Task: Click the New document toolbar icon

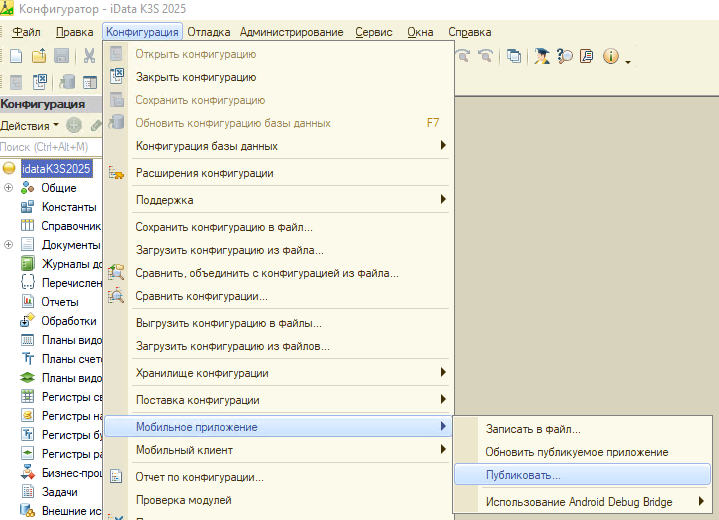Action: [x=16, y=57]
